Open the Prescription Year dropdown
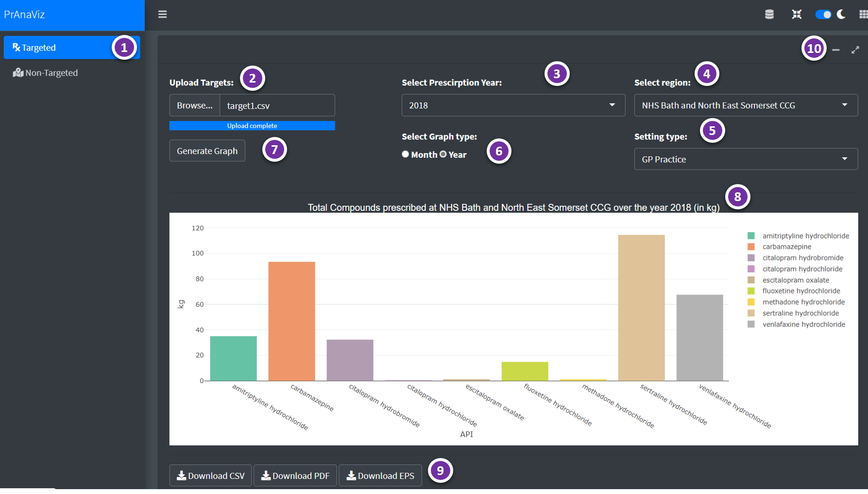Screen dimensions: 868x494 [x=513, y=105]
